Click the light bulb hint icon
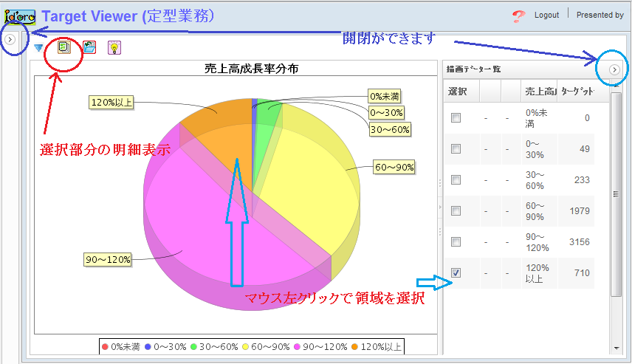Screen dimensions: 632x364 pos(114,48)
